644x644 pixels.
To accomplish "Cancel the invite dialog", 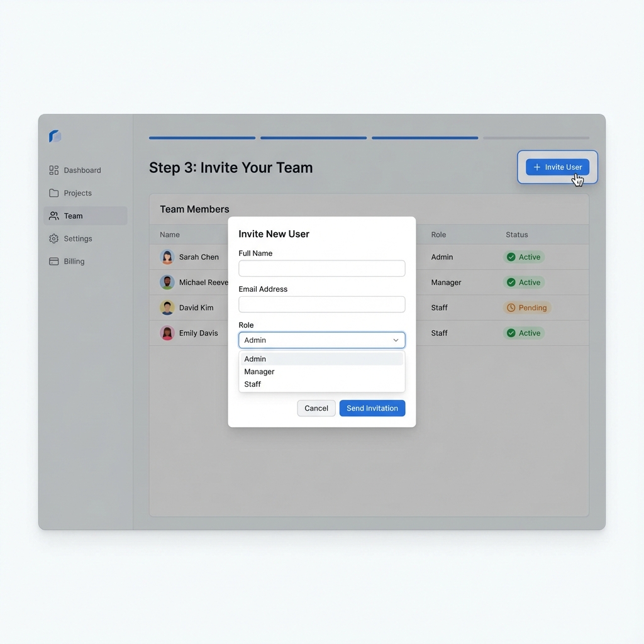I will click(x=316, y=408).
